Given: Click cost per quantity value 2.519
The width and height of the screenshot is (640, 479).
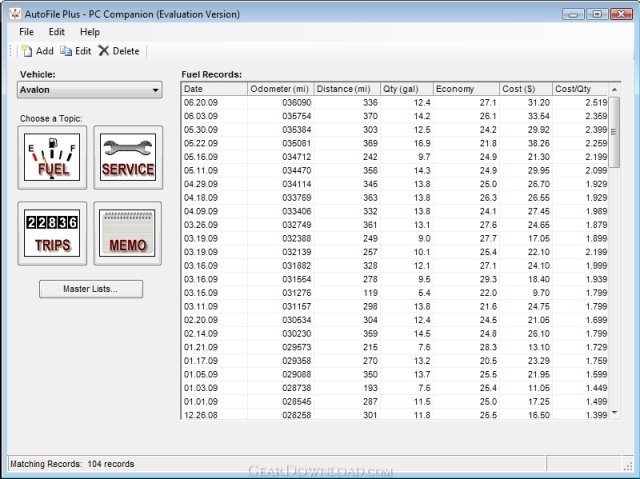Looking at the screenshot, I should (x=596, y=102).
